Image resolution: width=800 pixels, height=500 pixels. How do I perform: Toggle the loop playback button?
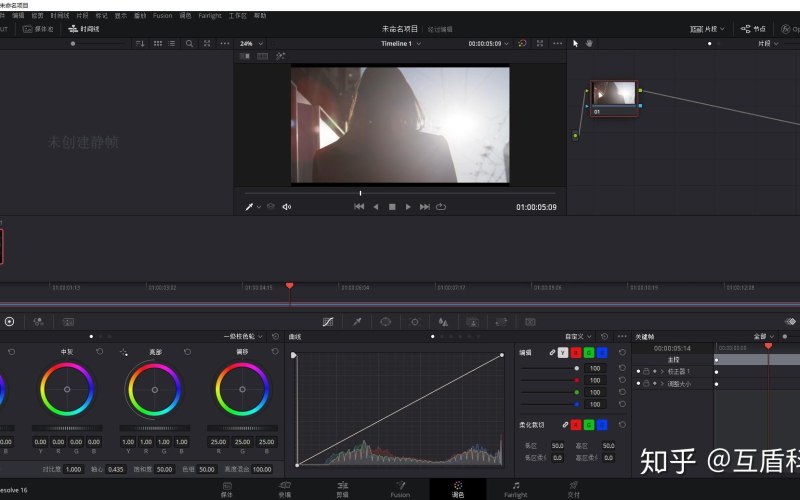pos(441,207)
